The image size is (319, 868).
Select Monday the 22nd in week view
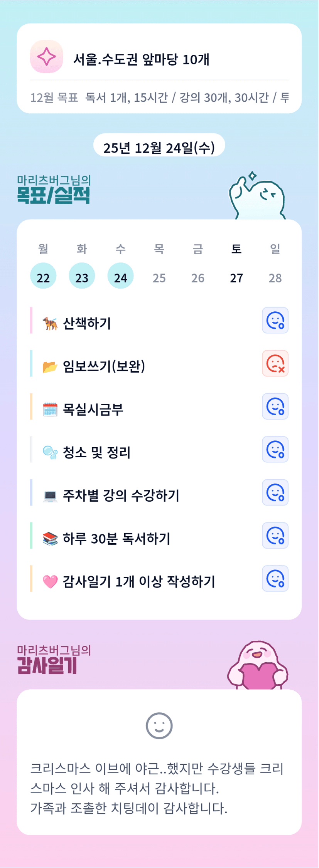click(x=43, y=276)
